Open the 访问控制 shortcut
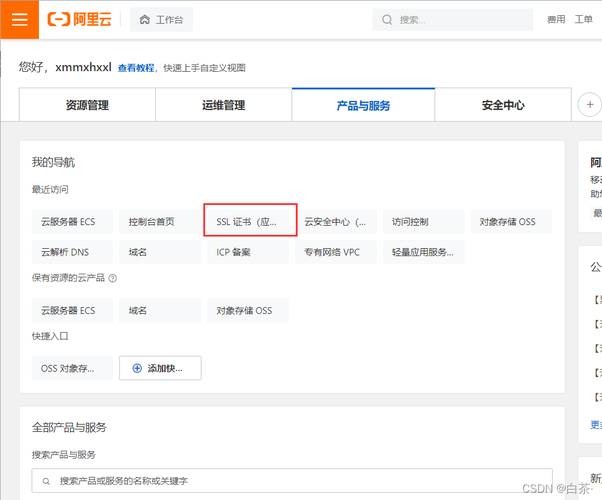The height and width of the screenshot is (500, 602). click(x=423, y=222)
